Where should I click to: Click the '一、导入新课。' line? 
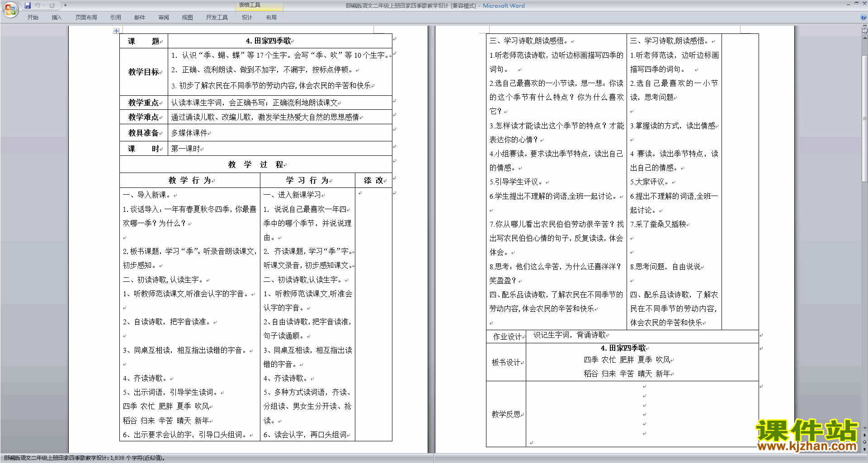click(148, 195)
